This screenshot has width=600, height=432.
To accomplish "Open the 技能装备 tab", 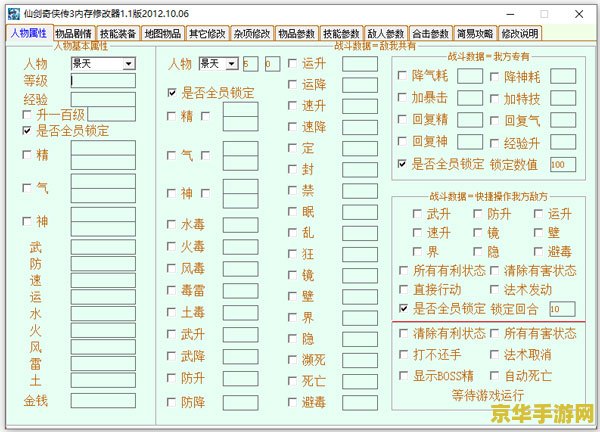I will coord(118,34).
